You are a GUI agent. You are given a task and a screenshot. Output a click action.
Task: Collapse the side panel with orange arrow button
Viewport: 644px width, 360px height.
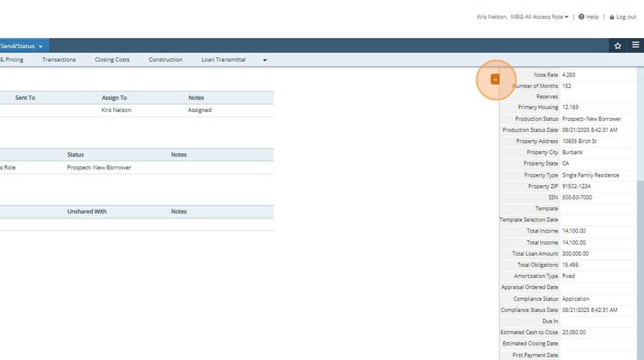click(x=495, y=79)
